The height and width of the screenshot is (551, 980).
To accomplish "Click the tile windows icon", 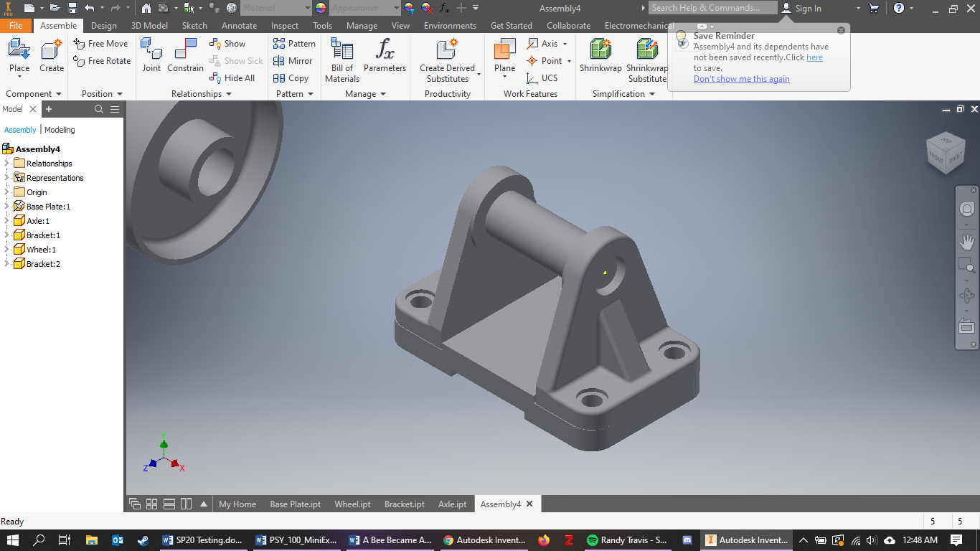I will click(151, 504).
